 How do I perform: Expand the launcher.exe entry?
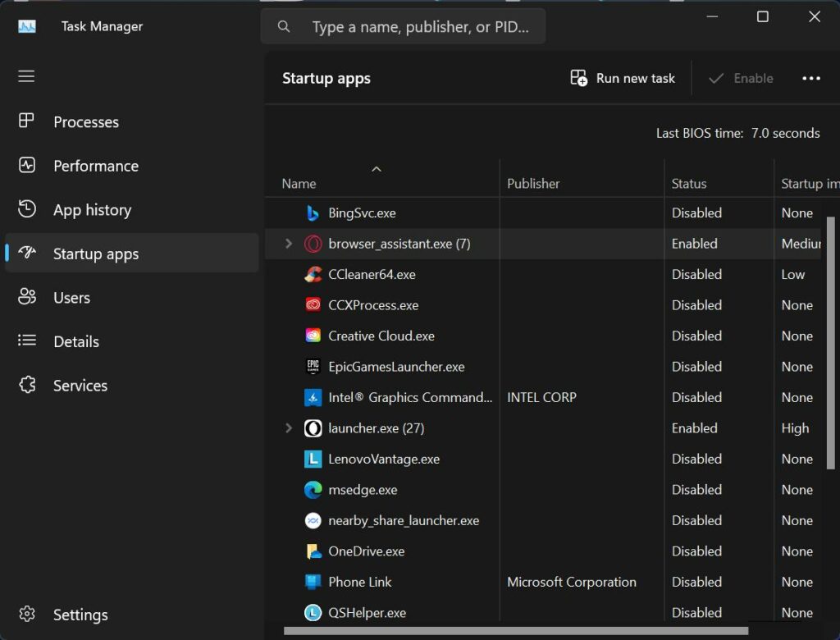pyautogui.click(x=288, y=427)
